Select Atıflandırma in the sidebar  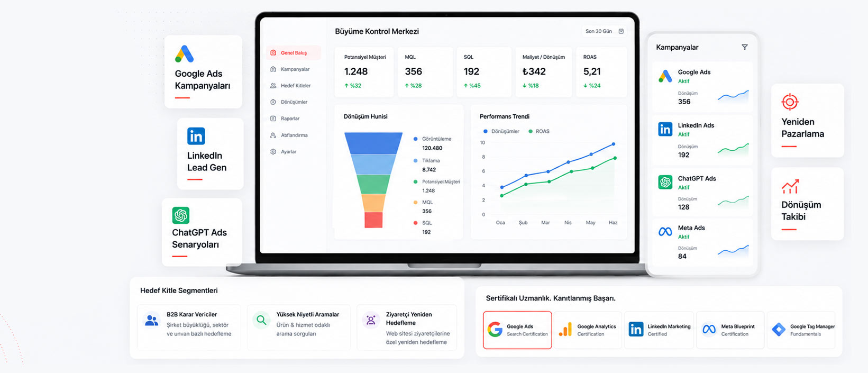pyautogui.click(x=294, y=135)
